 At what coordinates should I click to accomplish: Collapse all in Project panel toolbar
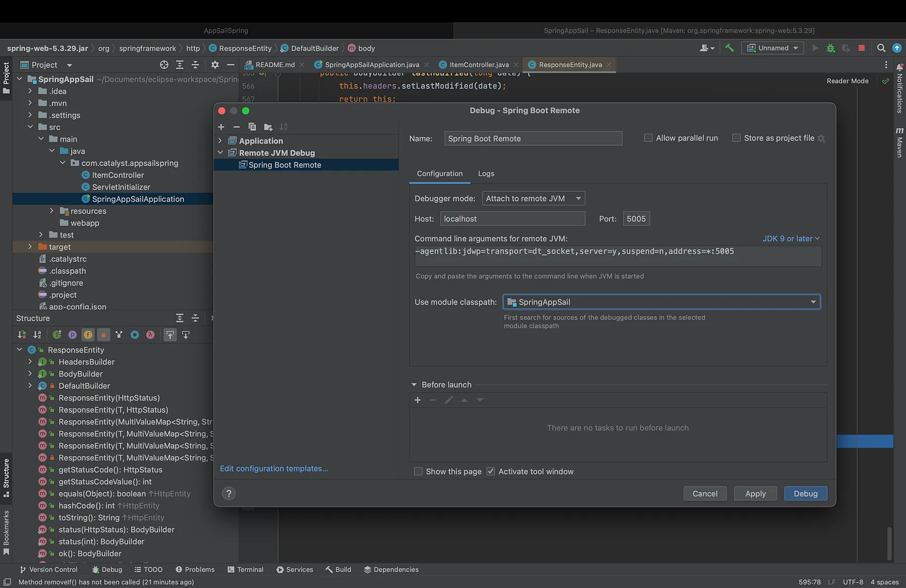195,65
